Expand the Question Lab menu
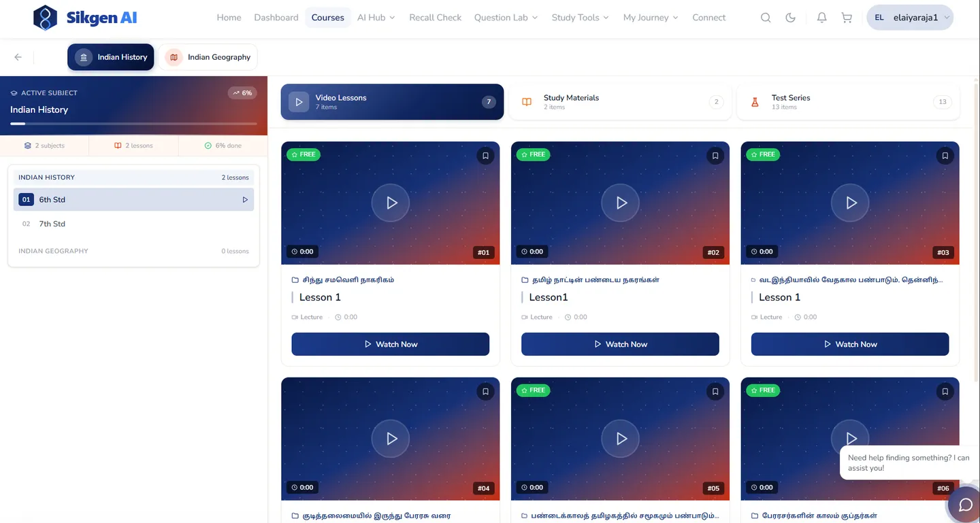This screenshot has width=980, height=523. [x=506, y=18]
